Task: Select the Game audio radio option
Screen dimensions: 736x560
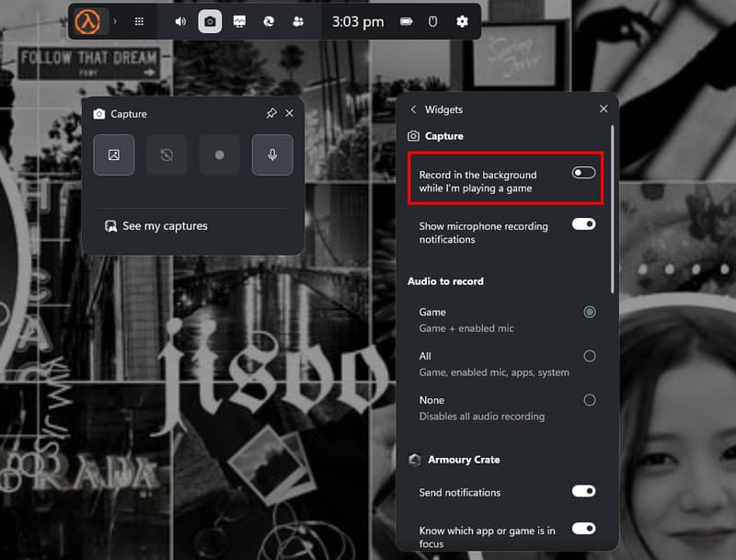Action: coord(590,312)
